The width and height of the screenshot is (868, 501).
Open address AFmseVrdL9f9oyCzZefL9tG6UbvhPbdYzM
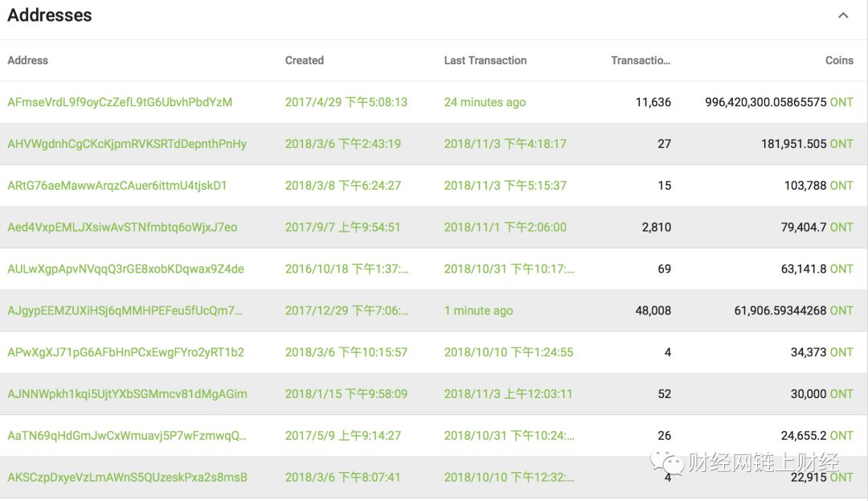[x=120, y=102]
